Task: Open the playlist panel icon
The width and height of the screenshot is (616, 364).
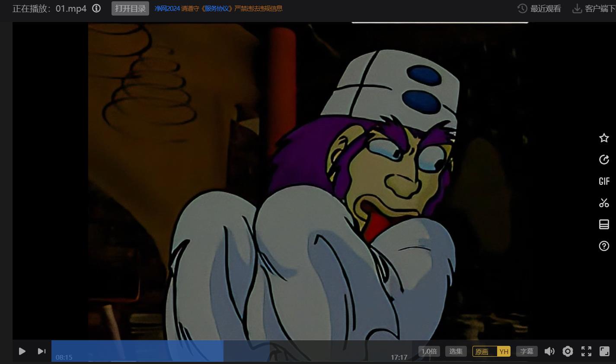Action: (604, 224)
